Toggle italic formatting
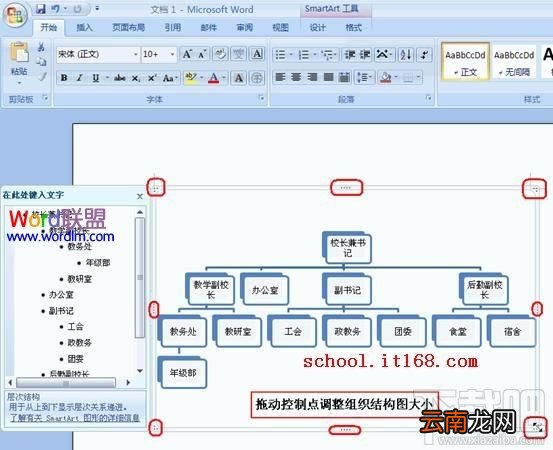This screenshot has height=450, width=553. pos(80,78)
